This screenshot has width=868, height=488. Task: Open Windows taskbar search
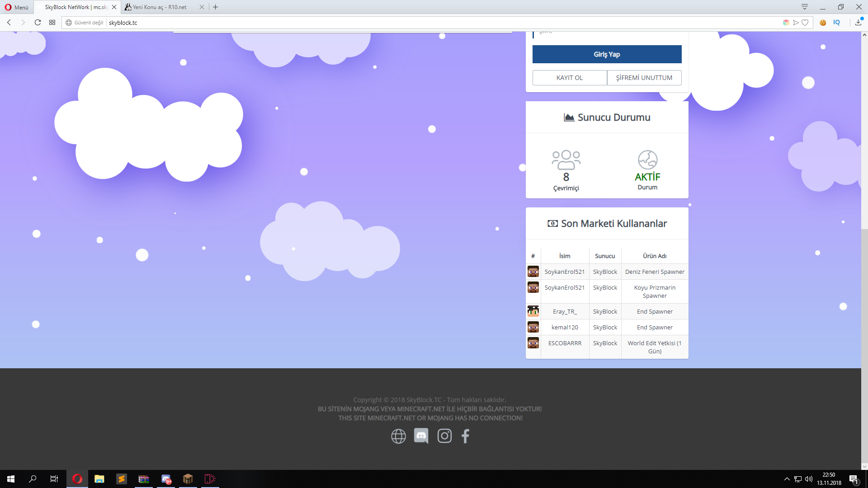coord(33,479)
